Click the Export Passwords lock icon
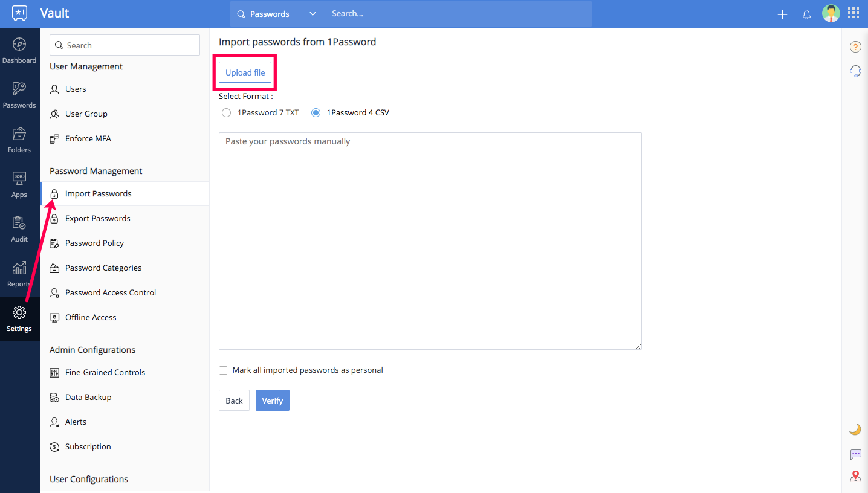Screen dimensions: 868x493 pos(54,219)
